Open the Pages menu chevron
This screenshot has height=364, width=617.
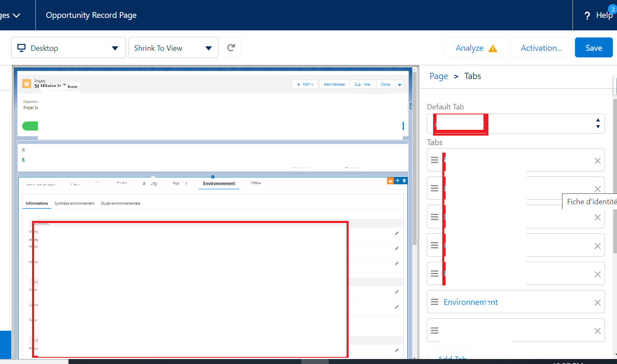point(17,15)
